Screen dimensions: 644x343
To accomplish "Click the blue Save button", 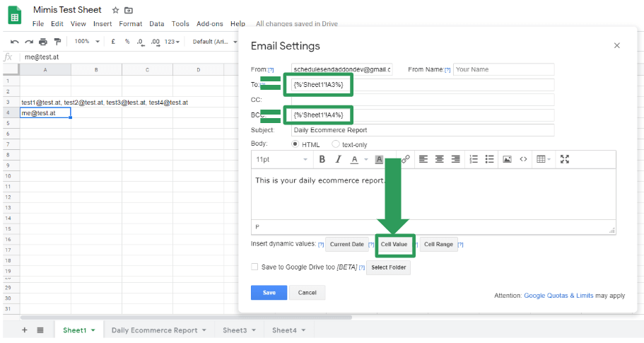I will pyautogui.click(x=269, y=293).
